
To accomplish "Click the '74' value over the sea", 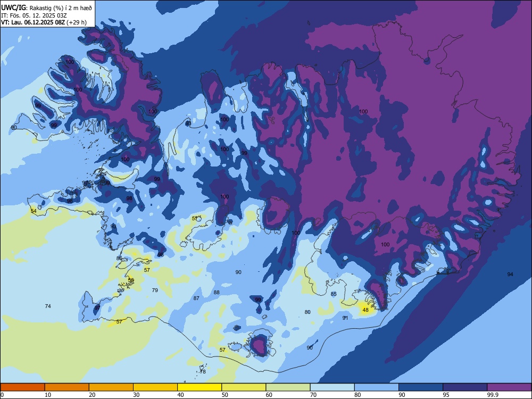I will (x=48, y=306).
